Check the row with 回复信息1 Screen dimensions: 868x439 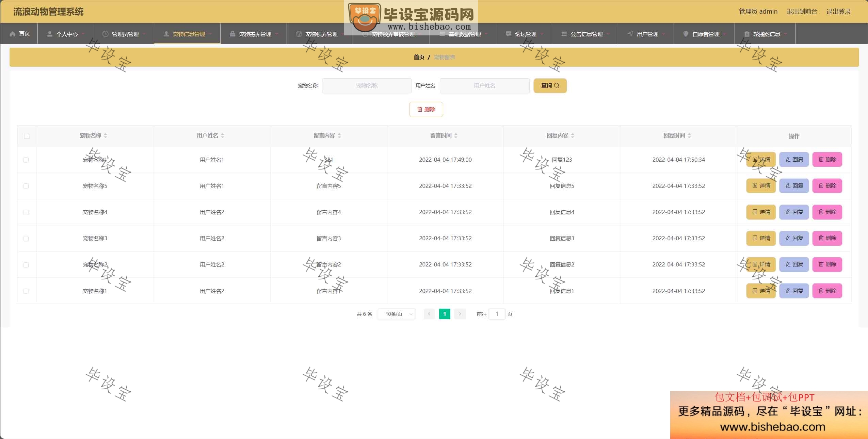[26, 291]
